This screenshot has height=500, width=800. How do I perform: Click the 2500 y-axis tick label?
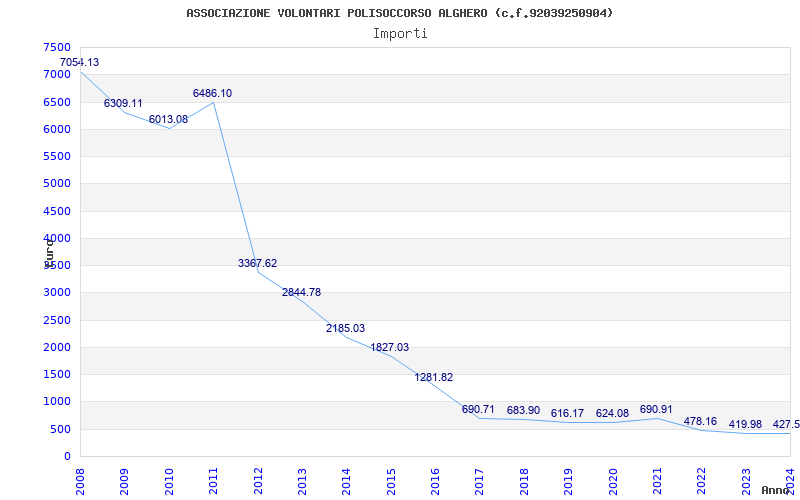57,320
